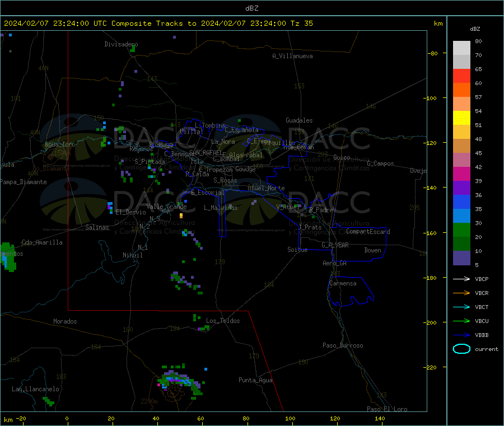Image resolution: width=504 pixels, height=426 pixels.
Task: Click the Paso_El_Loro map label
Action: pyautogui.click(x=388, y=409)
